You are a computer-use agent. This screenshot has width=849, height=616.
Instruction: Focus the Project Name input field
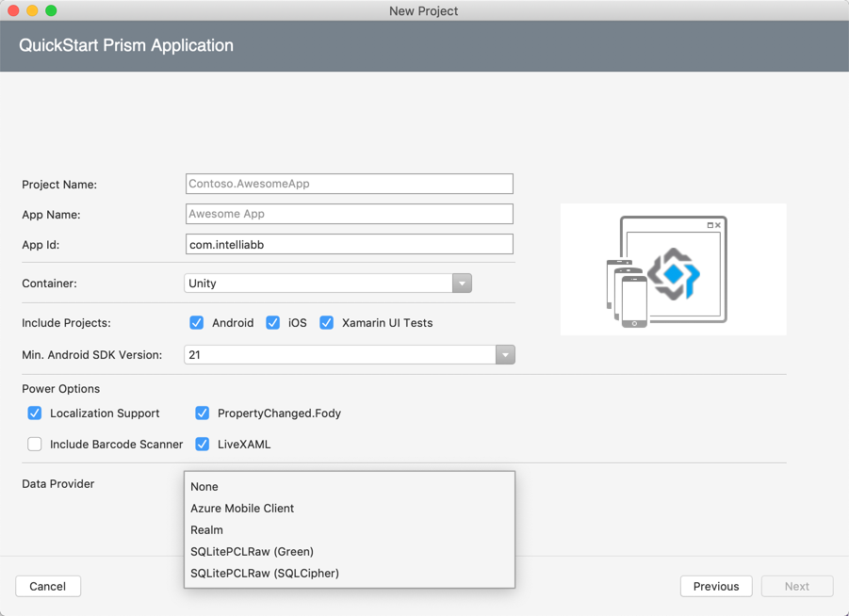pos(350,184)
